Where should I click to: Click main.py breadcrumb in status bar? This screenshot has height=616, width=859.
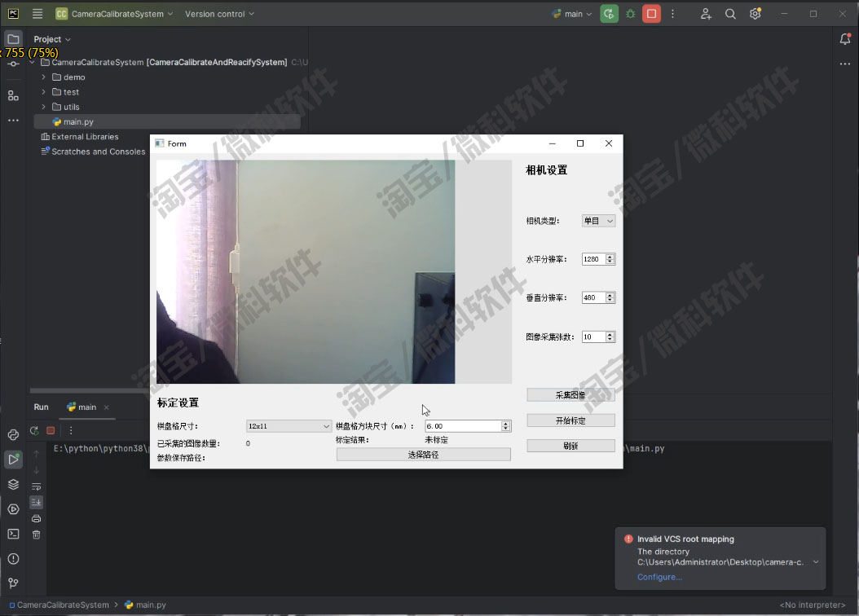pos(146,605)
